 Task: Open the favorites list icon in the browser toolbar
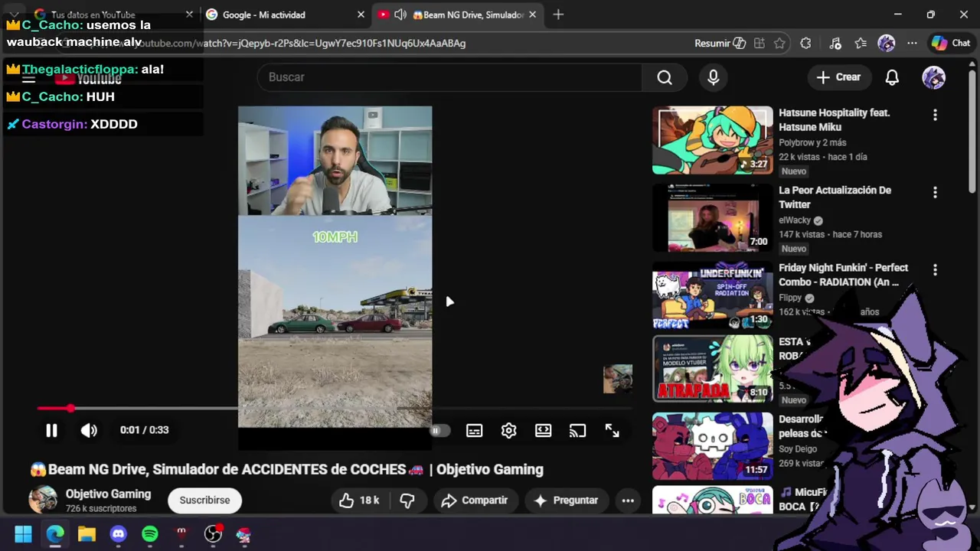click(861, 44)
